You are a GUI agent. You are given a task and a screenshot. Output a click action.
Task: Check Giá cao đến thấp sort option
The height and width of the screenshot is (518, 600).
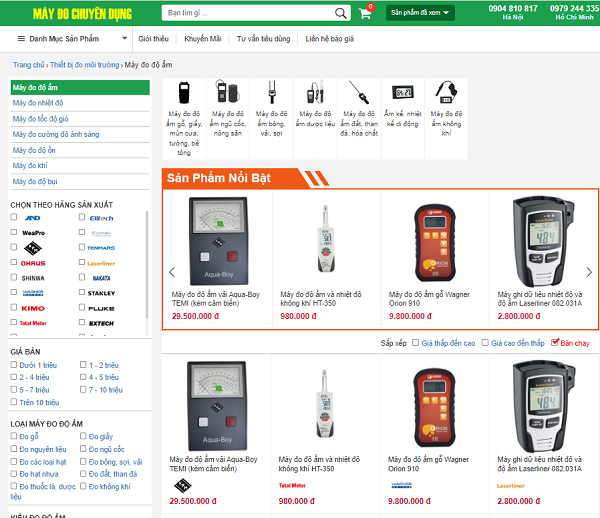click(x=485, y=342)
